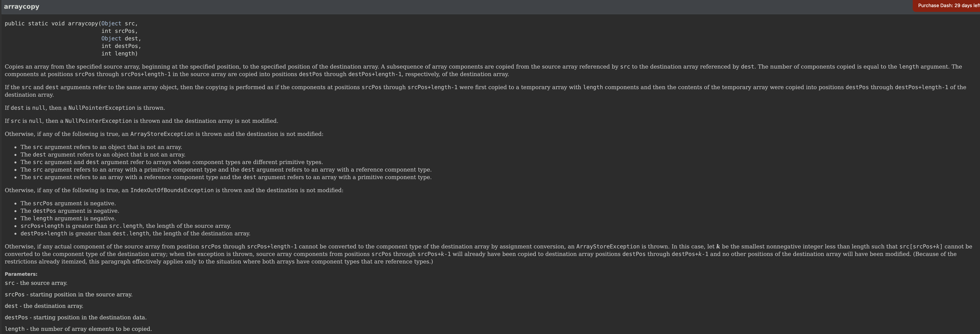980x334 pixels.
Task: Click the bullet about dest.length of destination array
Action: pyautogui.click(x=135, y=234)
